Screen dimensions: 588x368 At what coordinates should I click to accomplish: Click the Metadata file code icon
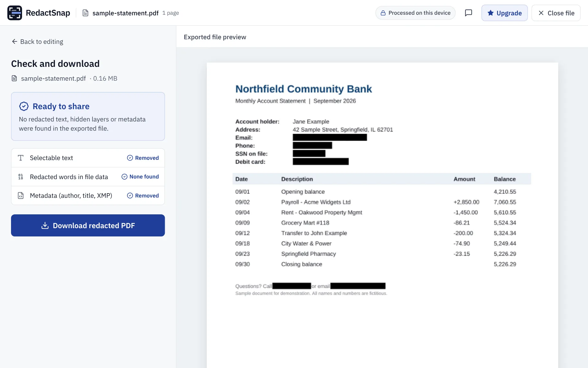pos(21,196)
